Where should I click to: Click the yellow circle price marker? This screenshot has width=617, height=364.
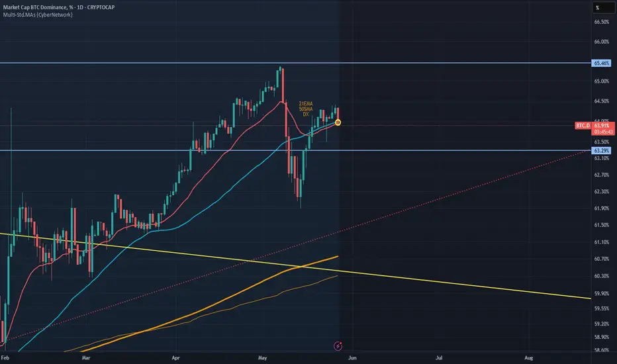point(338,123)
